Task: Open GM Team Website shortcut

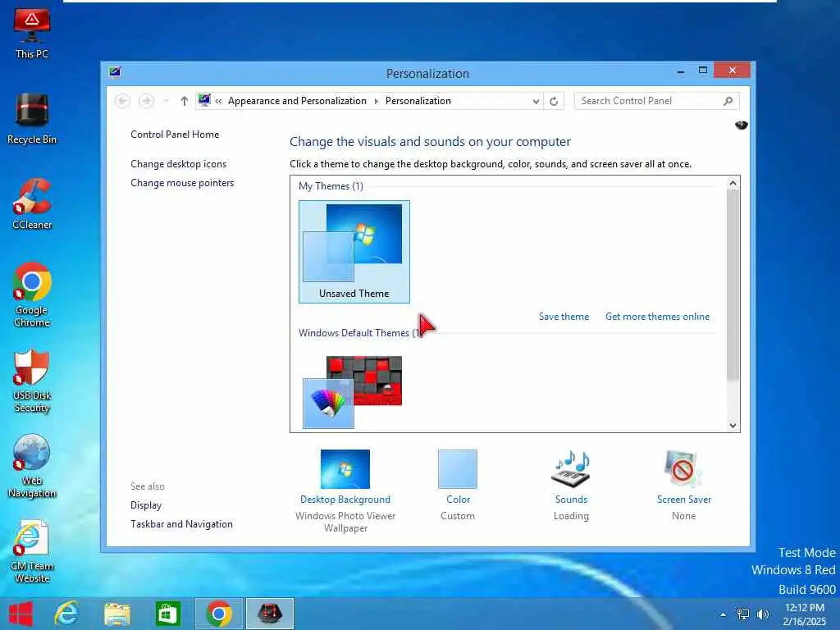Action: point(32,552)
